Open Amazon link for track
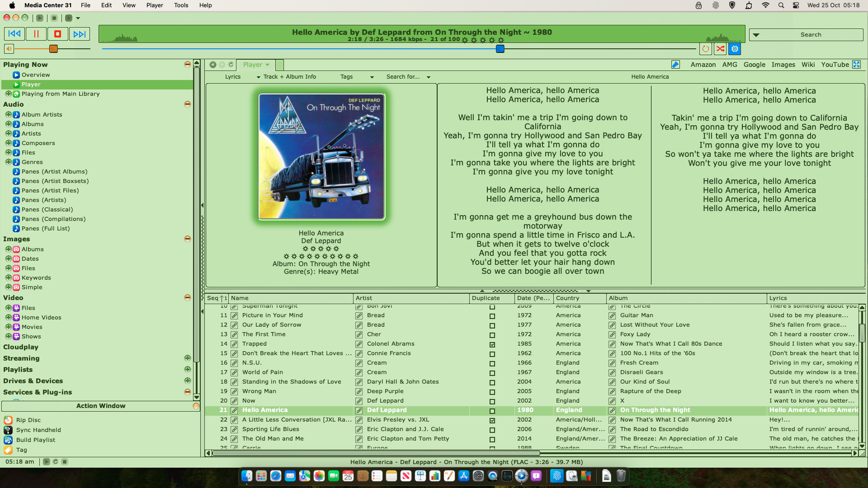 (x=703, y=65)
